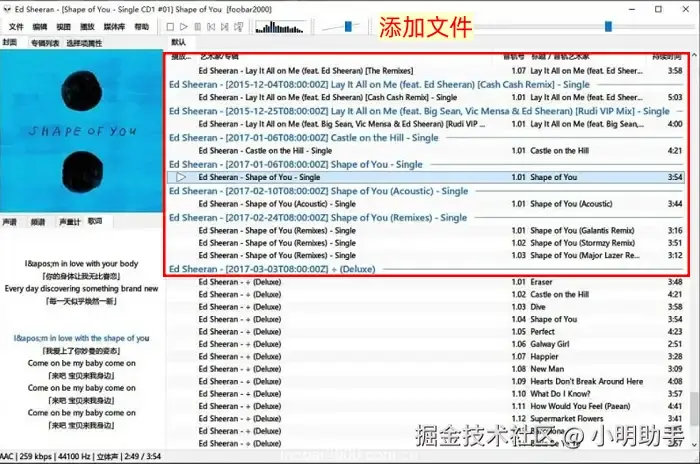Select track 1.12 Supermarket Flowers
The image size is (700, 464).
[425, 419]
